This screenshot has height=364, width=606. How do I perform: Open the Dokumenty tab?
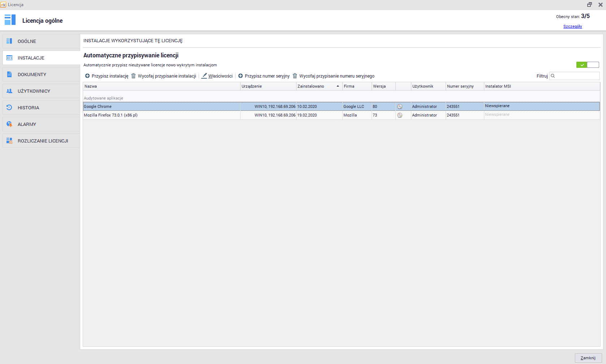click(x=32, y=75)
